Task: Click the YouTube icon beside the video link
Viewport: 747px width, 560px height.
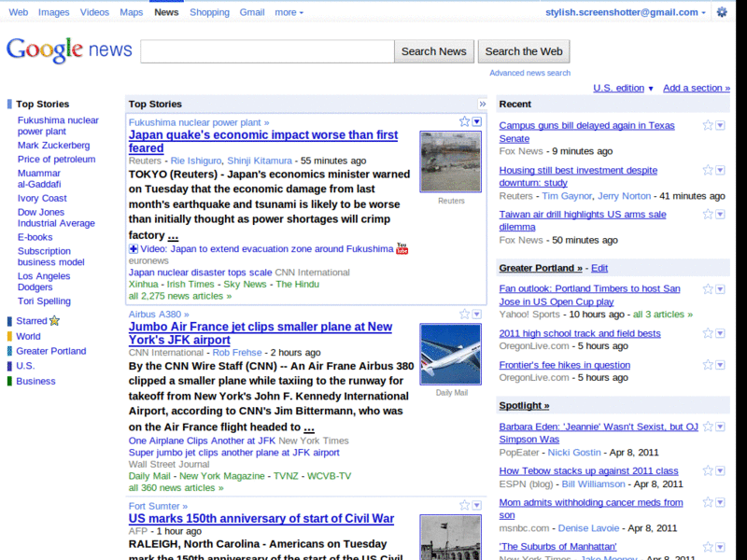Action: 402,248
